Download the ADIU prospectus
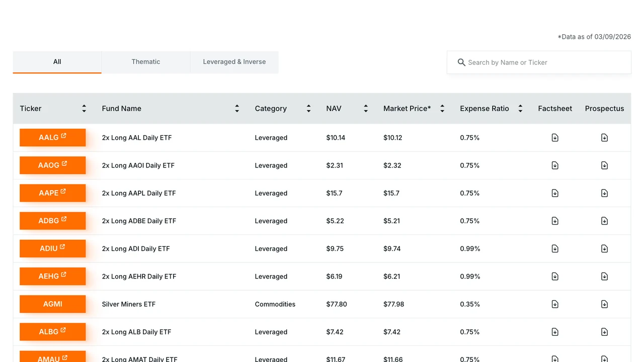The width and height of the screenshot is (644, 362). 604,248
